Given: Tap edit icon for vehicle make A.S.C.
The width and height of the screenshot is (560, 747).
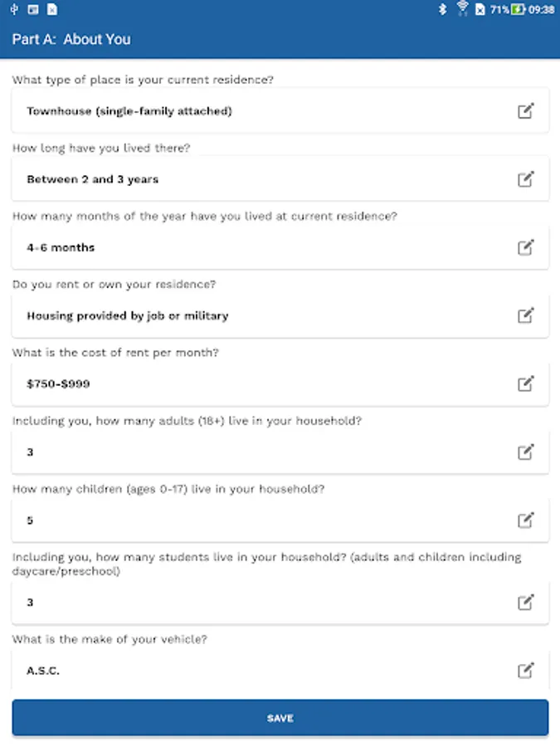Looking at the screenshot, I should [525, 671].
